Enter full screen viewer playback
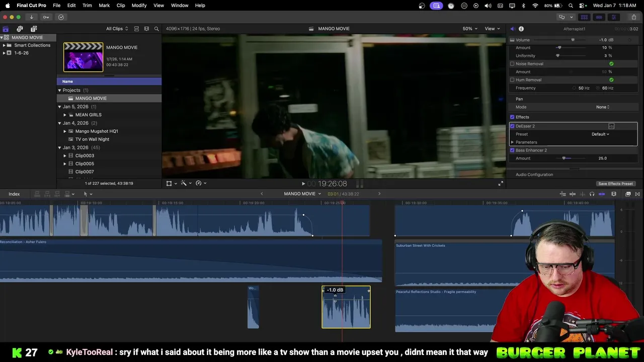 pyautogui.click(x=500, y=184)
